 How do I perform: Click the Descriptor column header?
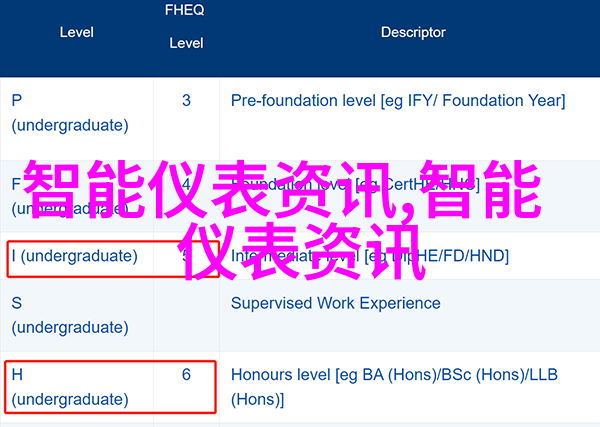pyautogui.click(x=413, y=33)
